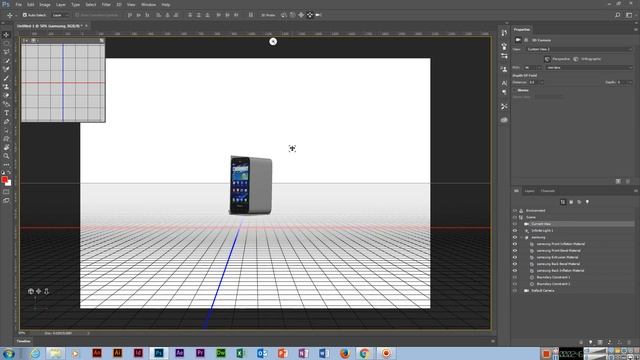Select the Current View row
This screenshot has height=360, width=640.
573,224
